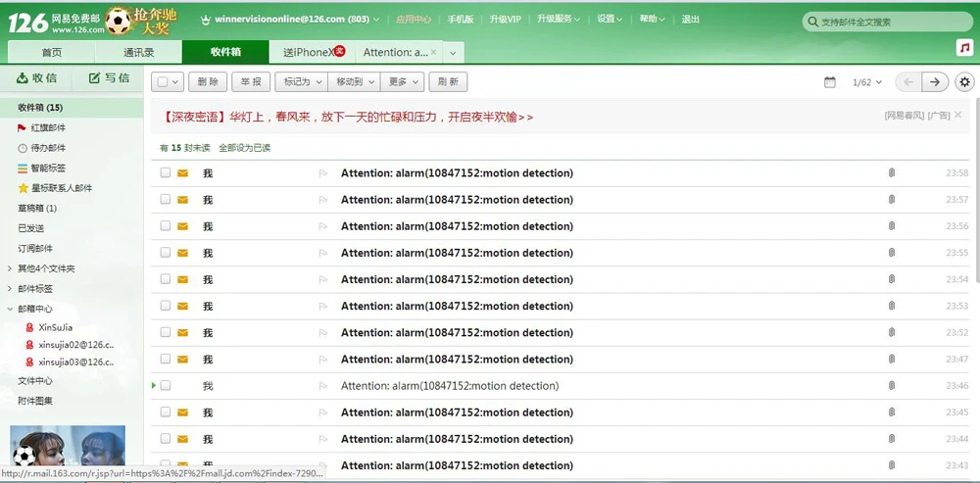The height and width of the screenshot is (483, 980).
Task: Switch to the 通讯录 tab
Action: pyautogui.click(x=139, y=53)
